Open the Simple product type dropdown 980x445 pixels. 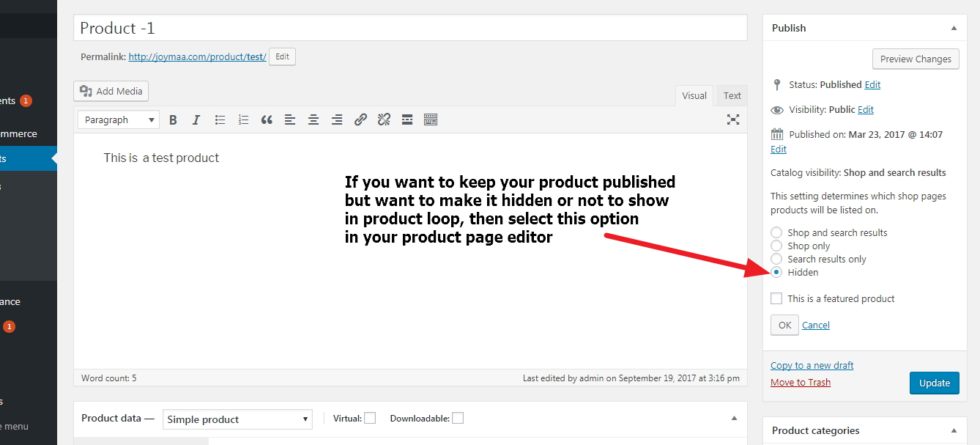(237, 419)
